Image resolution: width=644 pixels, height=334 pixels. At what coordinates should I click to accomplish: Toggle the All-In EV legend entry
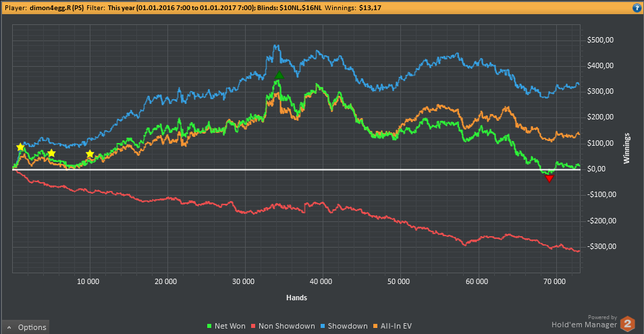point(392,326)
